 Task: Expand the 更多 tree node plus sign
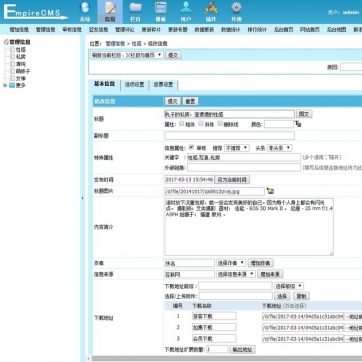tap(5, 85)
